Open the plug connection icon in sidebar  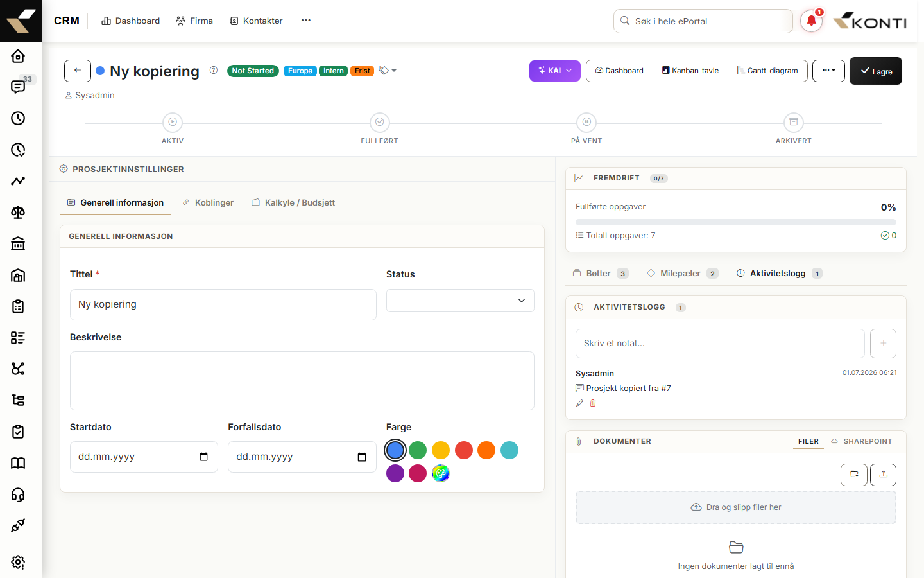point(18,525)
